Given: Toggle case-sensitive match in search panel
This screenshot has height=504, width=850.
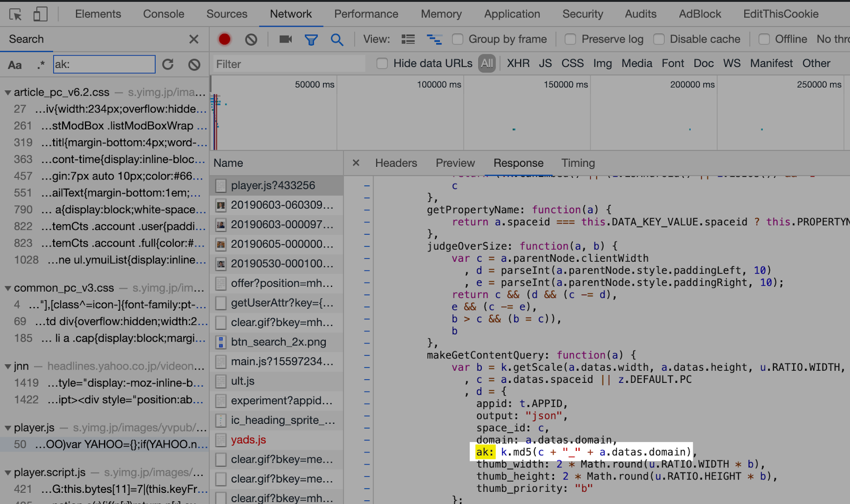Looking at the screenshot, I should 15,64.
